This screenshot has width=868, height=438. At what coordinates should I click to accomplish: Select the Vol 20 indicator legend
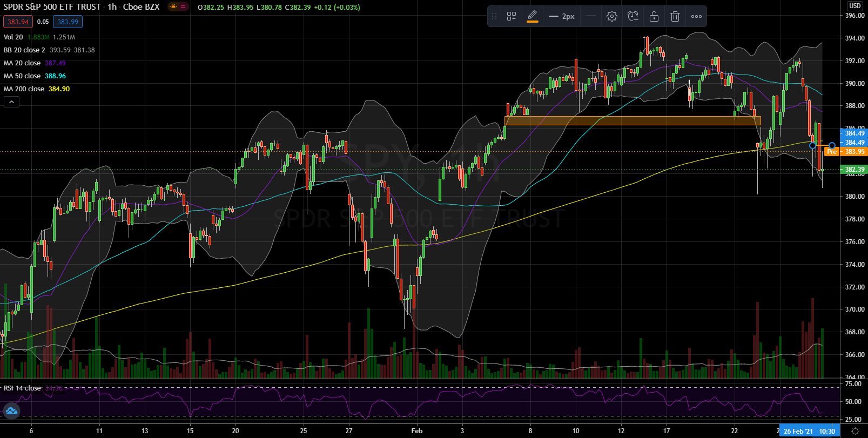point(14,37)
